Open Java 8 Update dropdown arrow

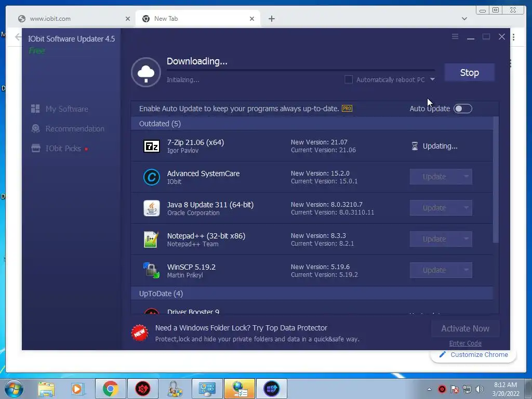click(x=466, y=208)
